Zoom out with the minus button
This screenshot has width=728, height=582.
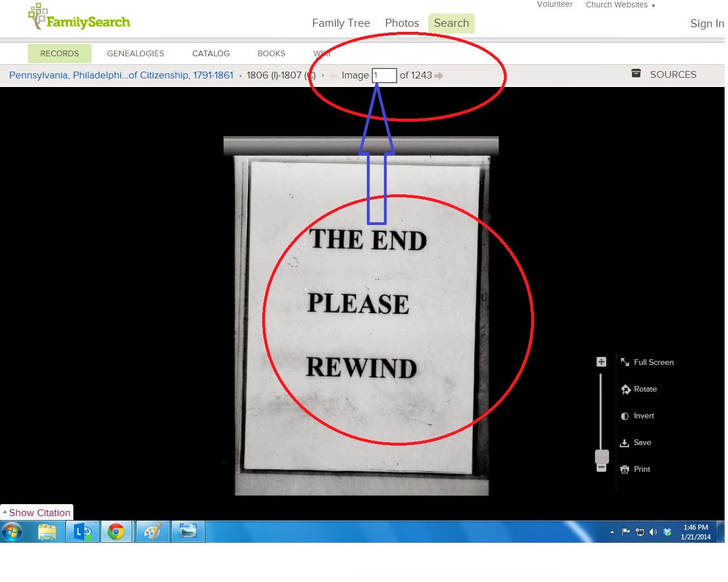(x=601, y=468)
